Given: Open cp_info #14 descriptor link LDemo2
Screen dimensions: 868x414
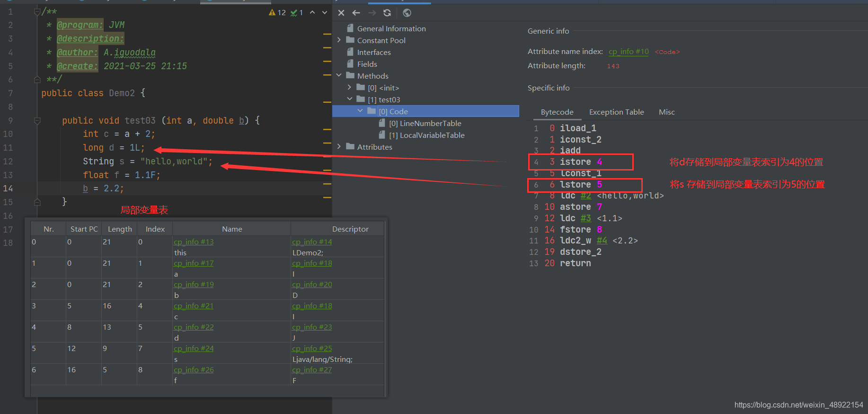Looking at the screenshot, I should pyautogui.click(x=312, y=242).
